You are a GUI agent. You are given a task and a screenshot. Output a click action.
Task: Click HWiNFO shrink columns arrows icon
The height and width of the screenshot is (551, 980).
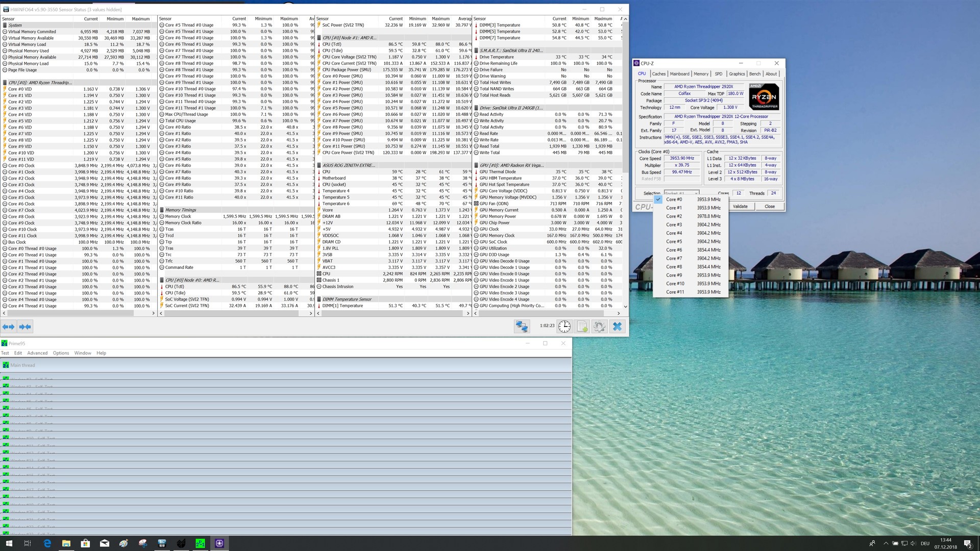pos(24,327)
